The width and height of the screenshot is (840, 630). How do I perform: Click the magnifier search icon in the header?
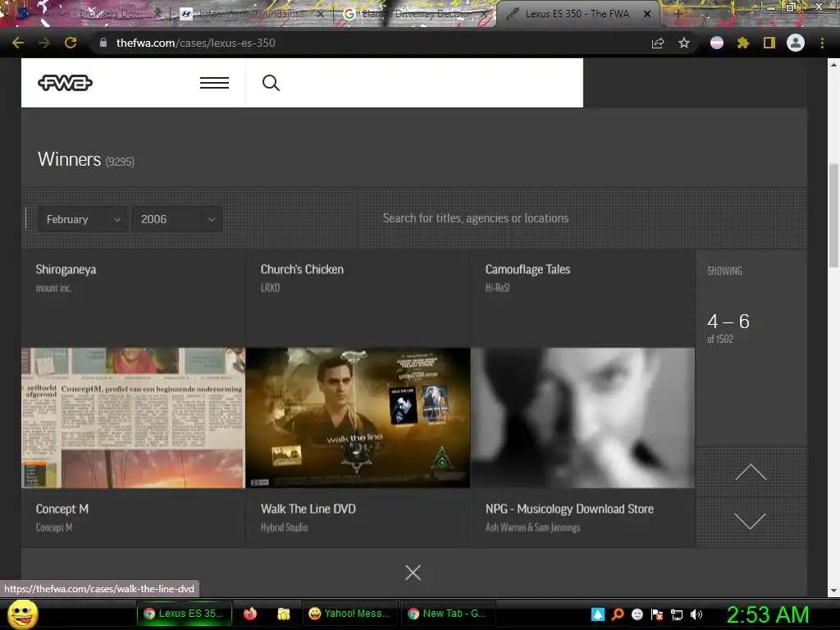pyautogui.click(x=271, y=83)
